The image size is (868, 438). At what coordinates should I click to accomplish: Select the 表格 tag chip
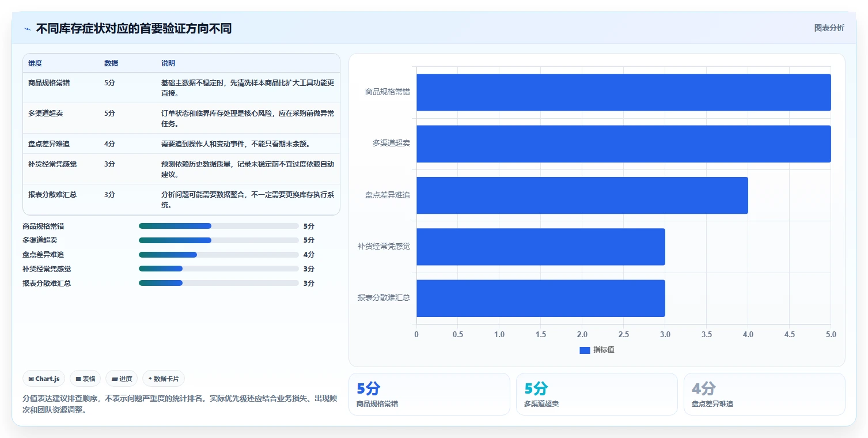(85, 379)
